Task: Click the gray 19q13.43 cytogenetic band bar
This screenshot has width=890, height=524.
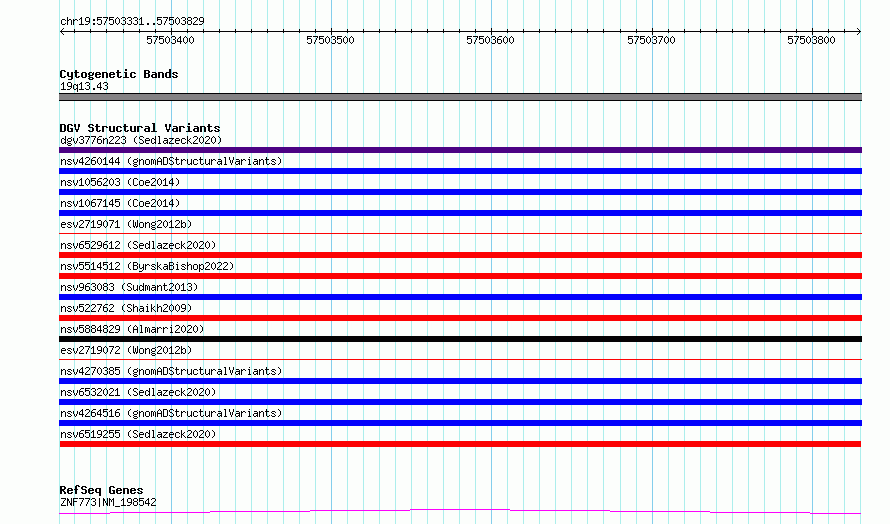Action: pyautogui.click(x=460, y=97)
